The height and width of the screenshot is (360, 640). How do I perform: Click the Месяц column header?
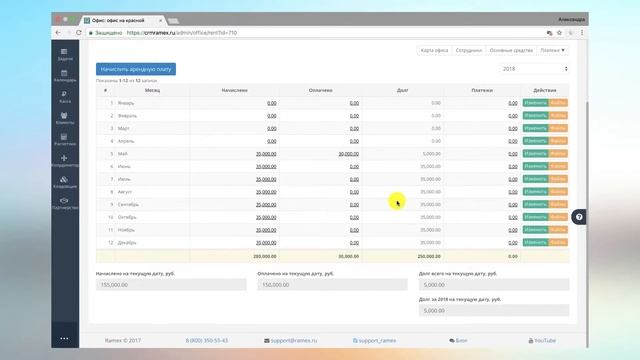pos(152,90)
